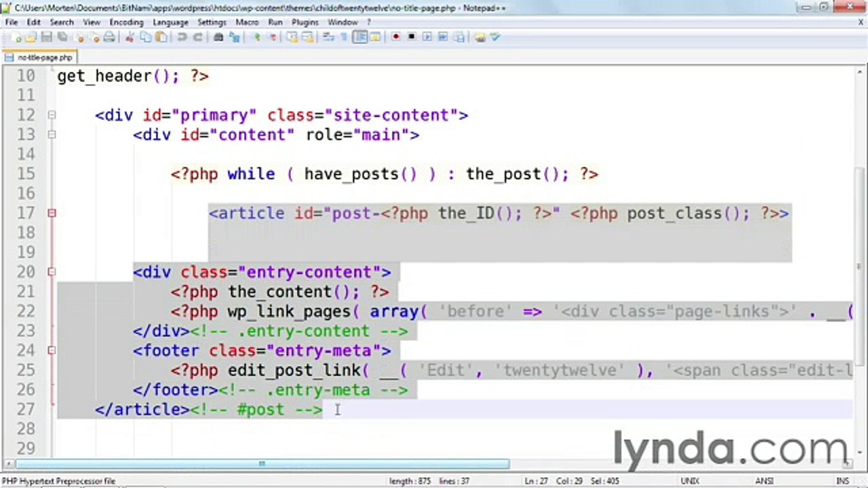The image size is (868, 488).
Task: Collapse the fold at line 13
Action: [x=52, y=135]
